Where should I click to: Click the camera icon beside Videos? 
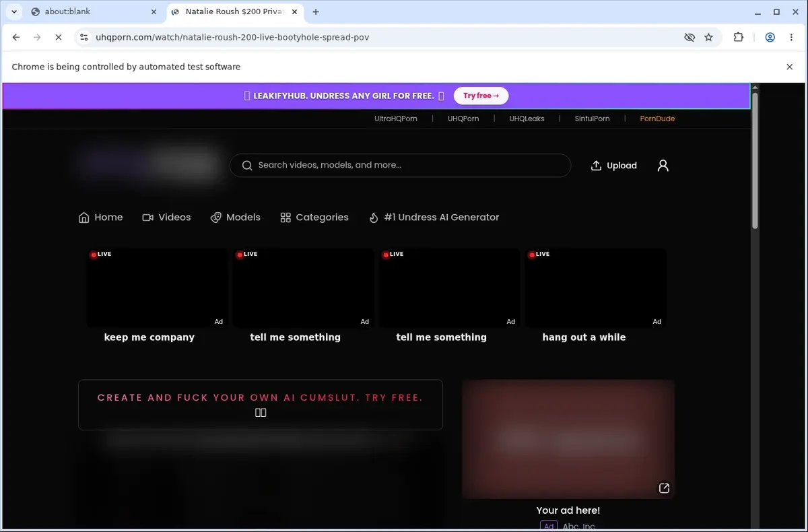(x=148, y=218)
